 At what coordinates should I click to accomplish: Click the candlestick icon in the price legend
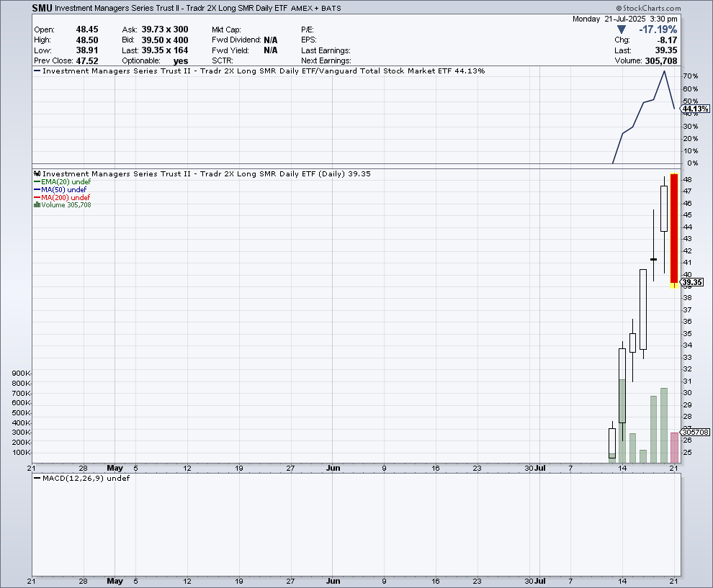coord(37,173)
